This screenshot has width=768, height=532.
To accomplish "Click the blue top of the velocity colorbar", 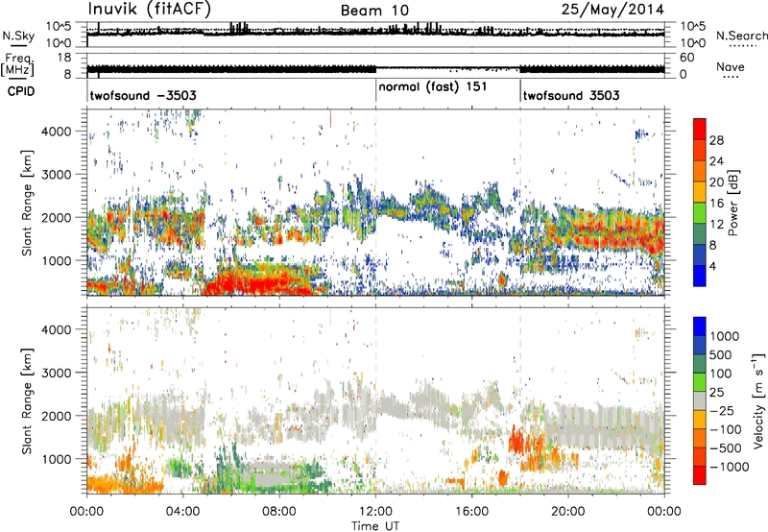I will click(x=700, y=326).
